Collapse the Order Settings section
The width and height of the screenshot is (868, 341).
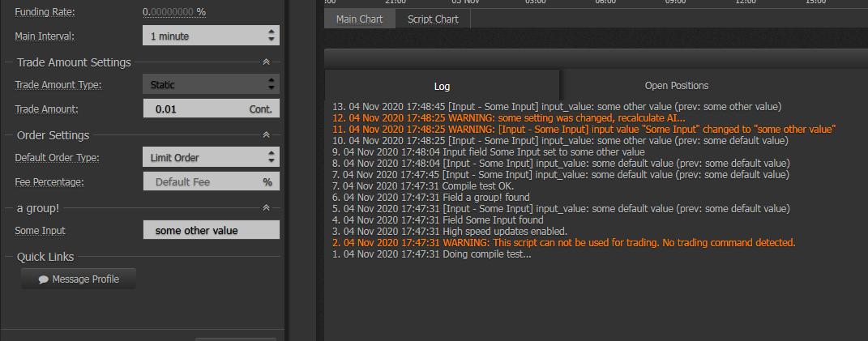[x=267, y=135]
